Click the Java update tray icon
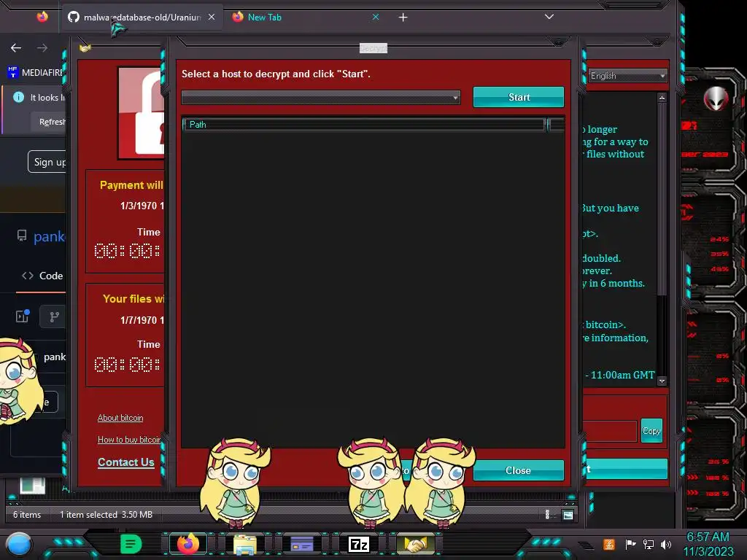747x560 pixels. point(609,544)
